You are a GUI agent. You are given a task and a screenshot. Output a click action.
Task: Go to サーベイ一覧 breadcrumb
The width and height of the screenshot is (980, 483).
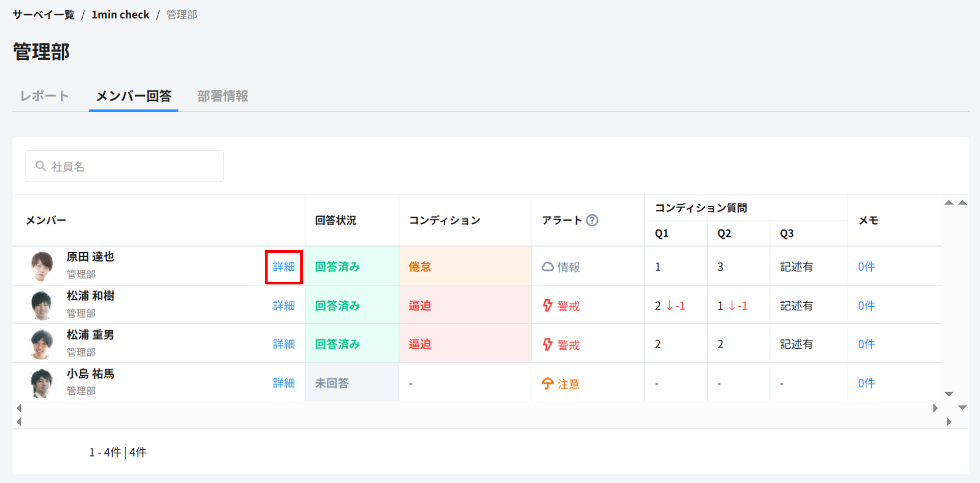(43, 15)
